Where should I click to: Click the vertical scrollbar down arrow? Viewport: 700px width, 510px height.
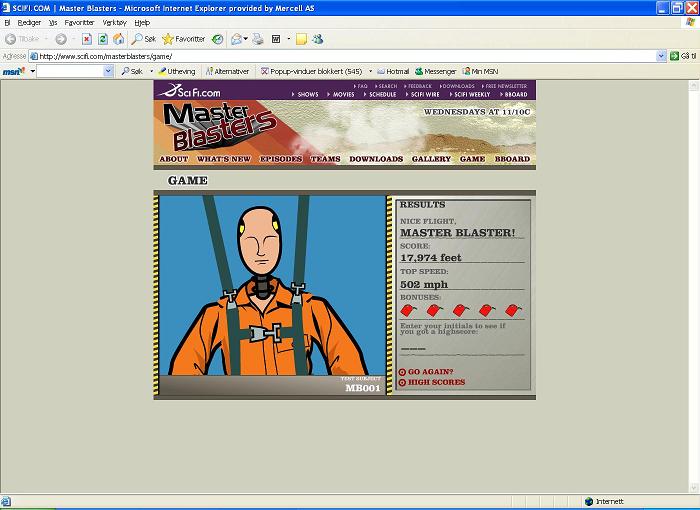[x=693, y=487]
